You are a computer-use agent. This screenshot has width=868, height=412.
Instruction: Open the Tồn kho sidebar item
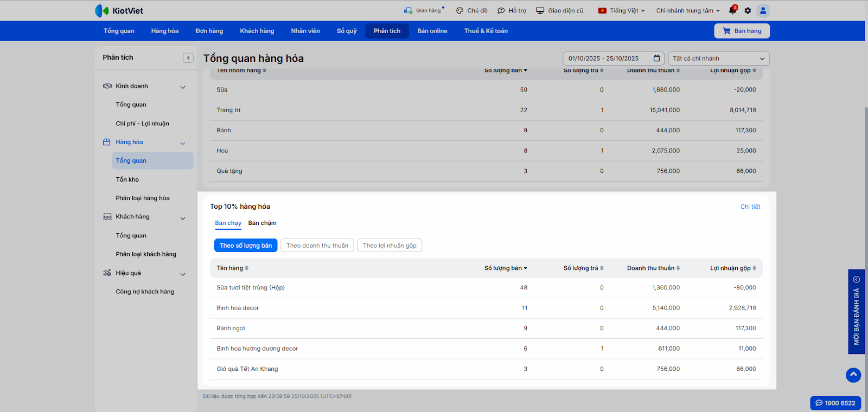pos(127,179)
